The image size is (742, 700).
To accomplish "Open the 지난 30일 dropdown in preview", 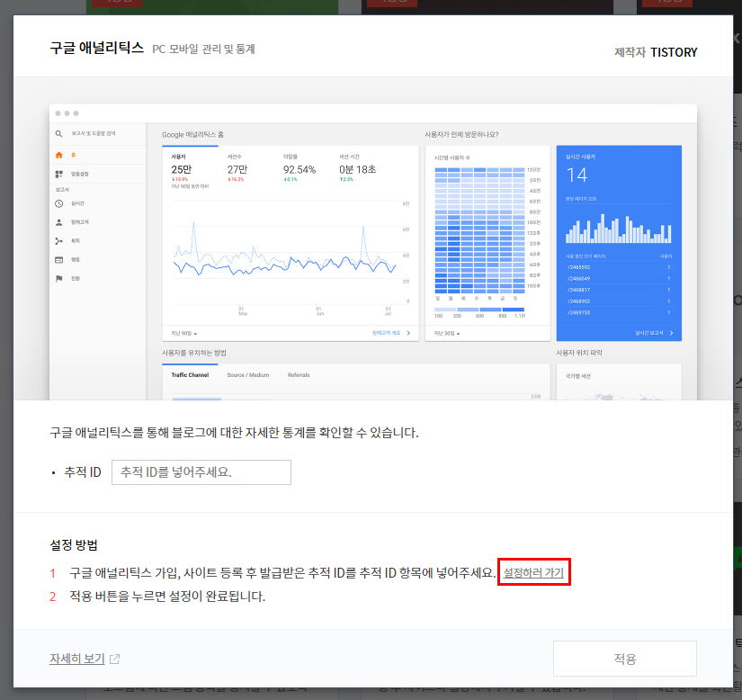I will 447,333.
